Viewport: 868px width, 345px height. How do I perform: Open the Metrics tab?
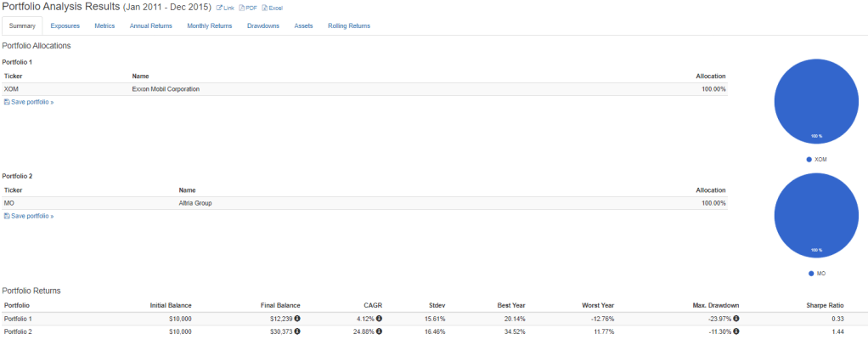104,25
